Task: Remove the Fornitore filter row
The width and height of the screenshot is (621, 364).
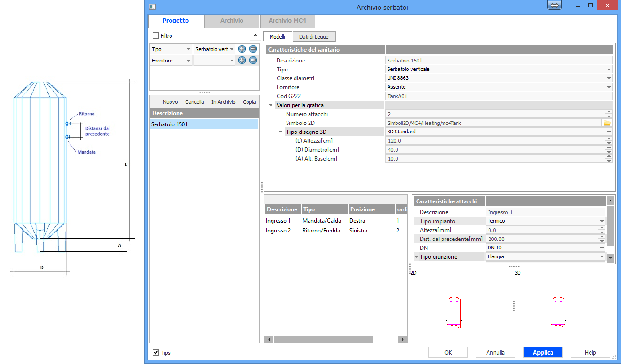Action: click(x=253, y=60)
